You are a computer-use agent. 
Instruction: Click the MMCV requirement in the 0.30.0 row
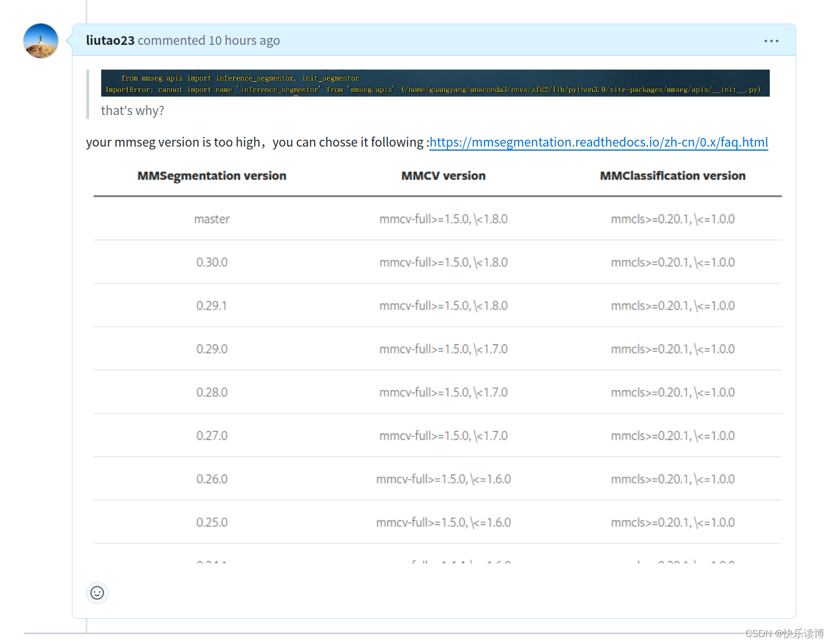point(443,262)
